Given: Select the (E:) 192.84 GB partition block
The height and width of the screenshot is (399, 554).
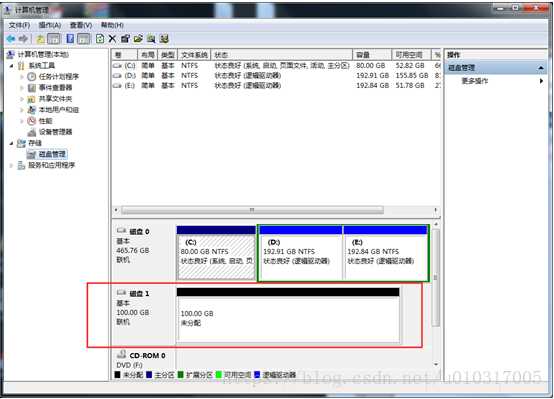Looking at the screenshot, I should tap(385, 253).
